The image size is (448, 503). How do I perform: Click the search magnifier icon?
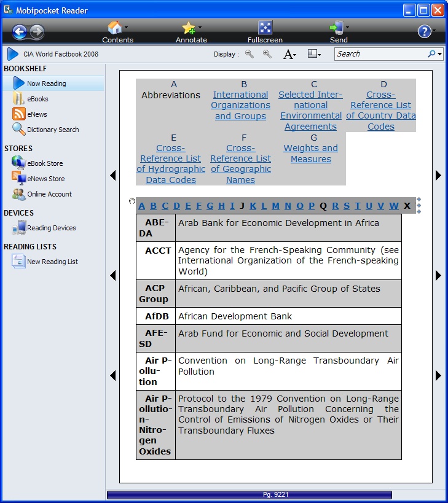pos(431,53)
